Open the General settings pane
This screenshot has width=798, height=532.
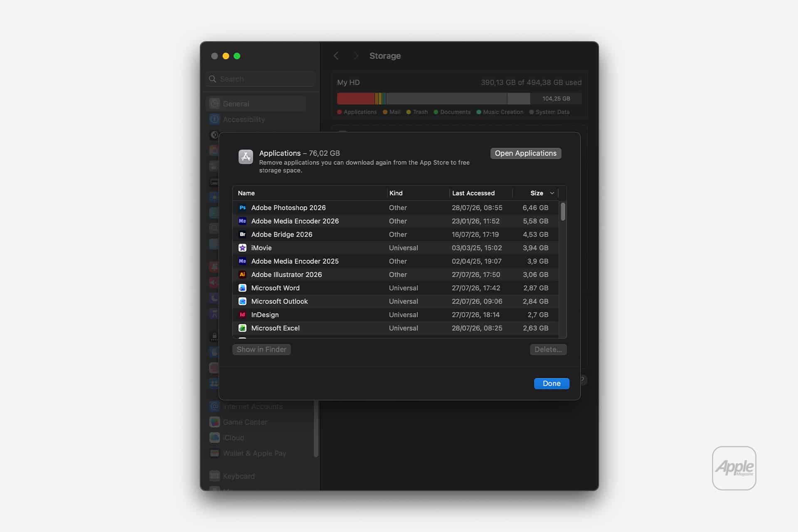[x=256, y=103]
